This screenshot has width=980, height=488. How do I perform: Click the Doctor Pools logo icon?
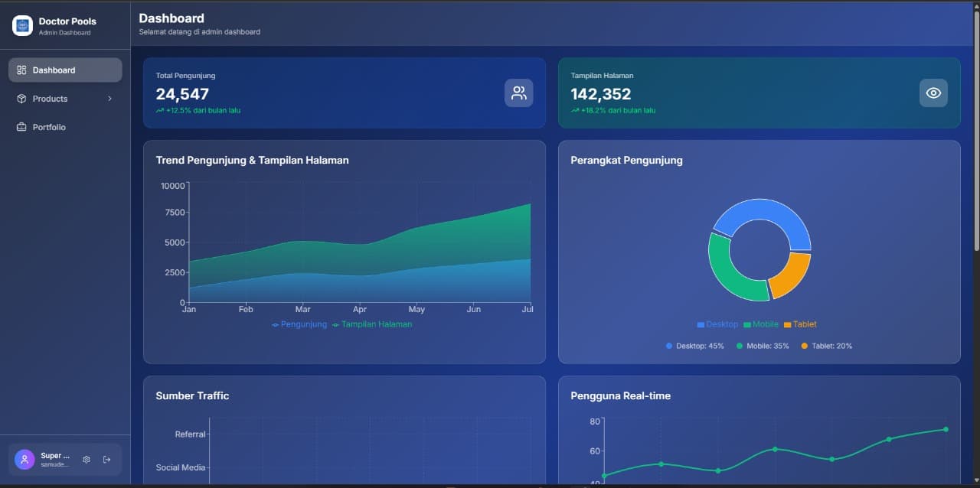22,25
